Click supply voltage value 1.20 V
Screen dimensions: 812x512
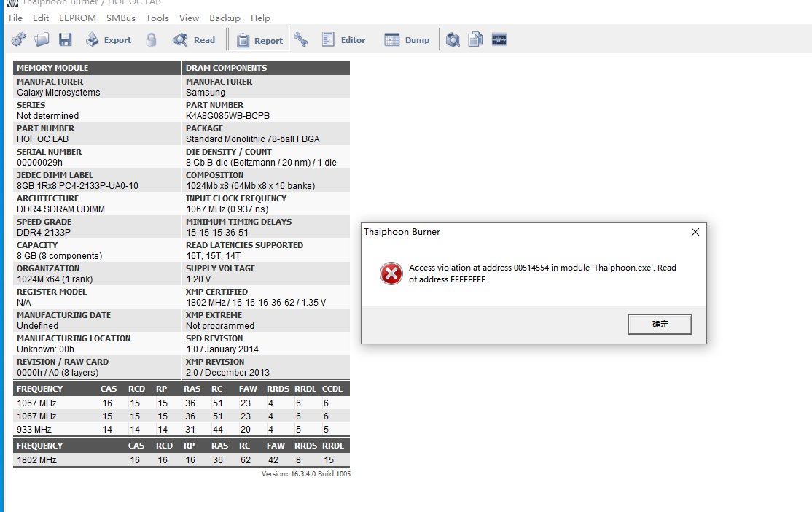pyautogui.click(x=198, y=279)
